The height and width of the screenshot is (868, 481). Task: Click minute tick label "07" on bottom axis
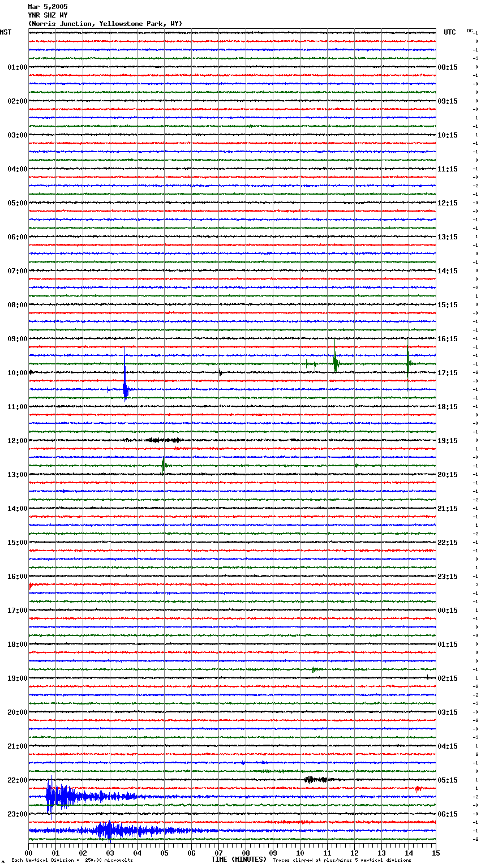click(x=218, y=853)
